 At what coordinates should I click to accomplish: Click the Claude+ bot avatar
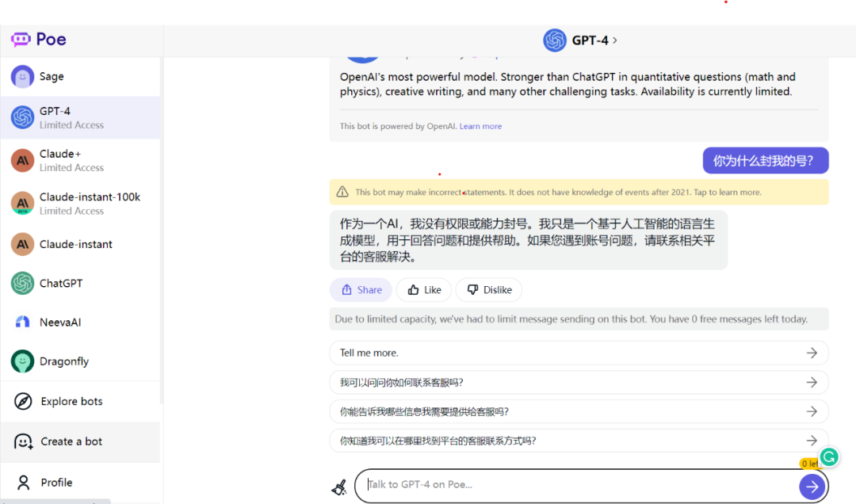[x=22, y=161]
